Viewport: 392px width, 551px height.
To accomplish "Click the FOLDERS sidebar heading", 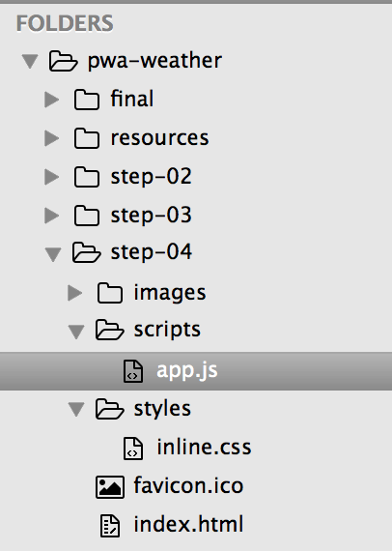I will point(65,23).
